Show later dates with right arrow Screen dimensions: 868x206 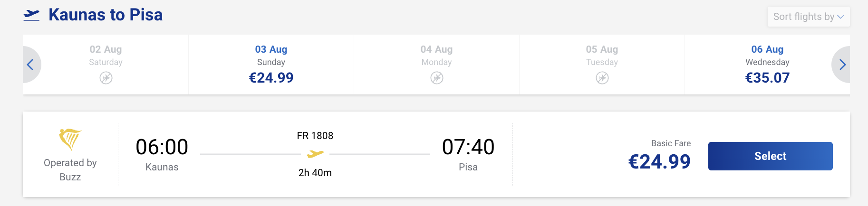click(x=842, y=65)
